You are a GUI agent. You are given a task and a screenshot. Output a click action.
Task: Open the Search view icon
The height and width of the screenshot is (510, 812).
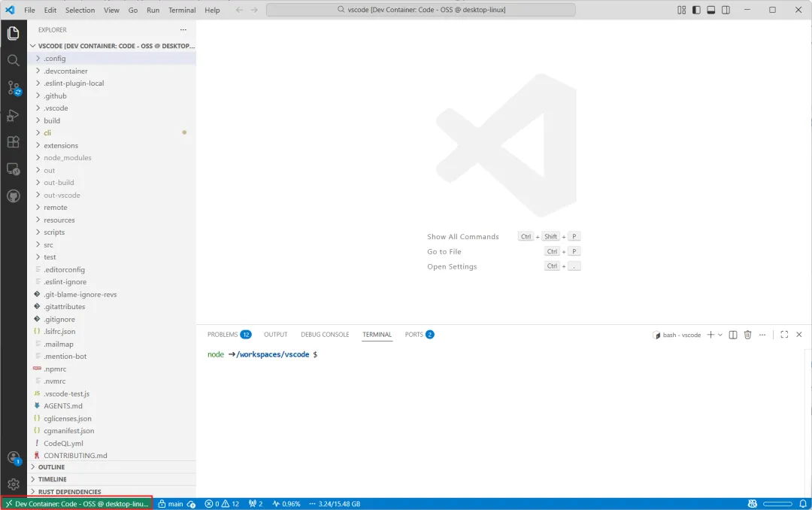(14, 61)
